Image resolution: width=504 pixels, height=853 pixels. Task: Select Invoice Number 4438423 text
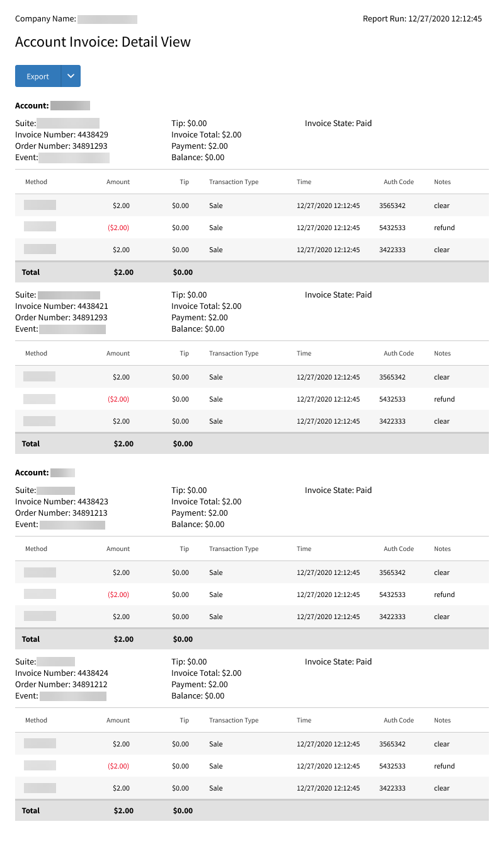coord(62,502)
